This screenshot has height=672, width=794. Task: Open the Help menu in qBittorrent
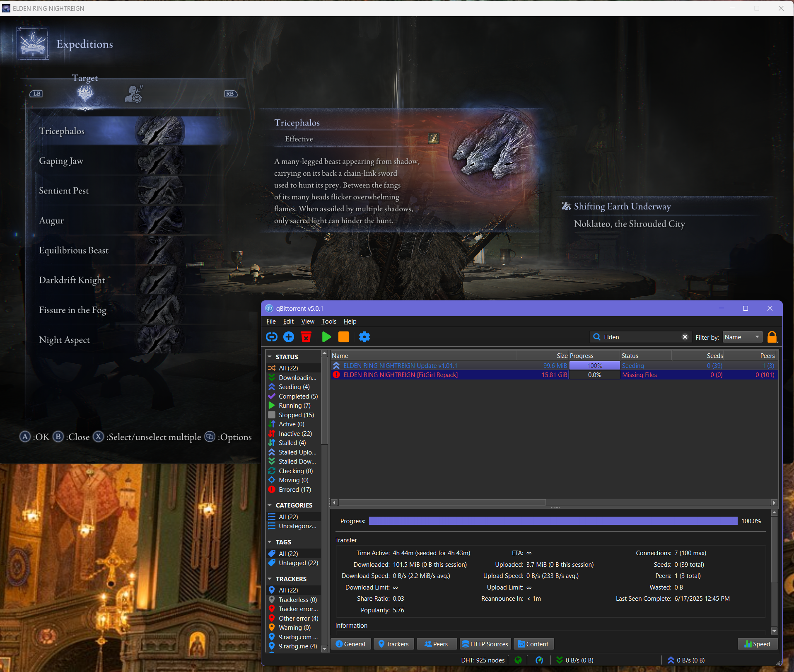click(350, 321)
